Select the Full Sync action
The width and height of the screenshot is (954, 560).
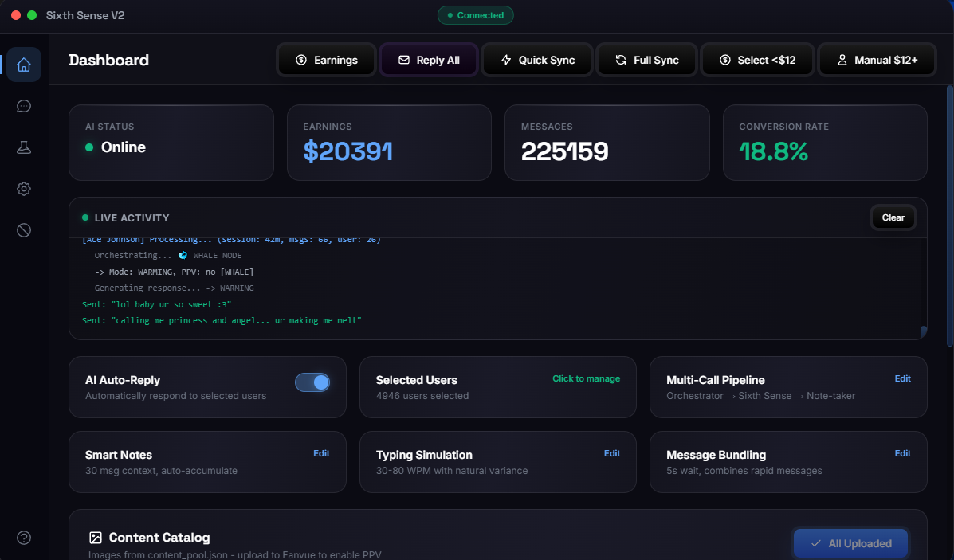pyautogui.click(x=646, y=59)
